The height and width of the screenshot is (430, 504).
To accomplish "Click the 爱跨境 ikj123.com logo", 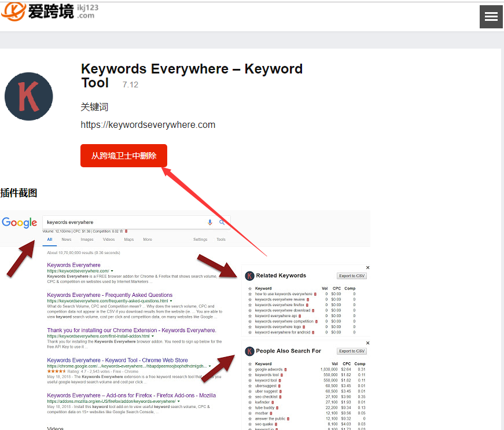I will tap(50, 11).
